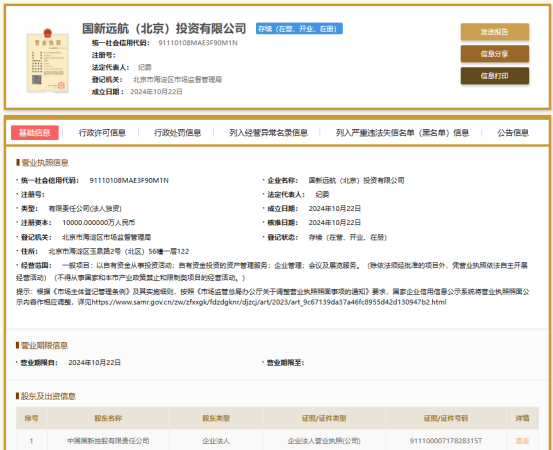Click the 营业期限自 date 2024年10月22日

click(x=95, y=363)
